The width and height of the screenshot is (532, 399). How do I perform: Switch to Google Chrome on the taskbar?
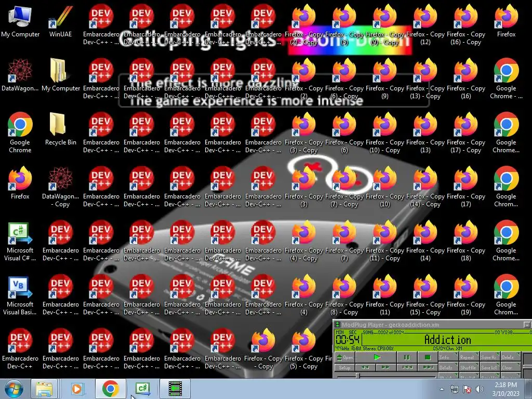coord(111,389)
